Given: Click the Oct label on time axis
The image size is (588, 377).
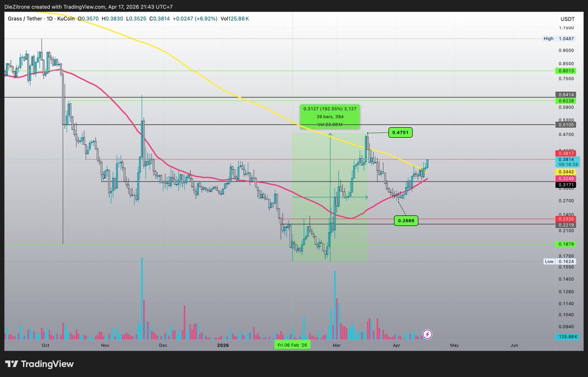Looking at the screenshot, I should [46, 346].
